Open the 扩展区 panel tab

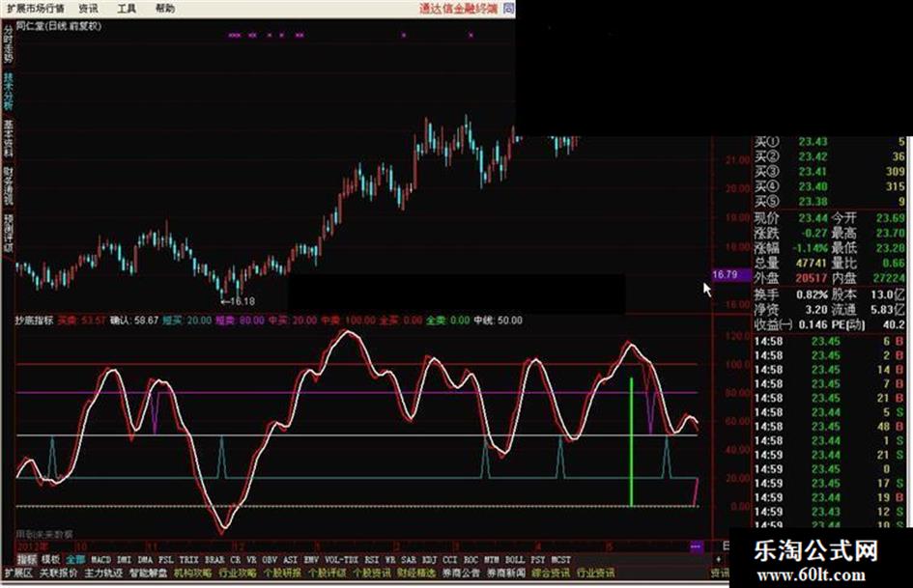(x=18, y=573)
